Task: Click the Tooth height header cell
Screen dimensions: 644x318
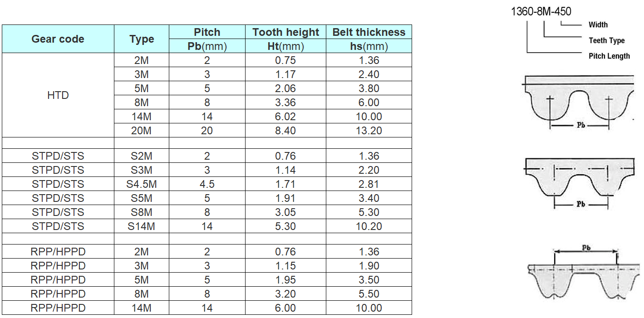Action: 286,32
